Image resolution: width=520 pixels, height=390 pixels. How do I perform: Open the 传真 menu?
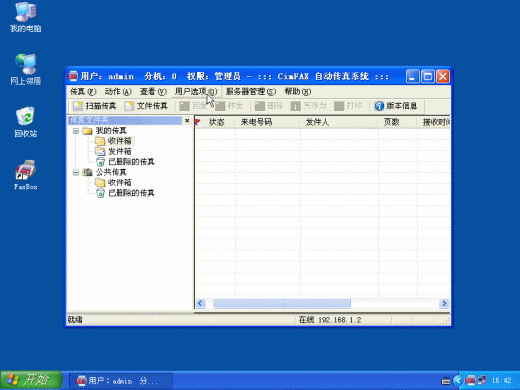83,91
